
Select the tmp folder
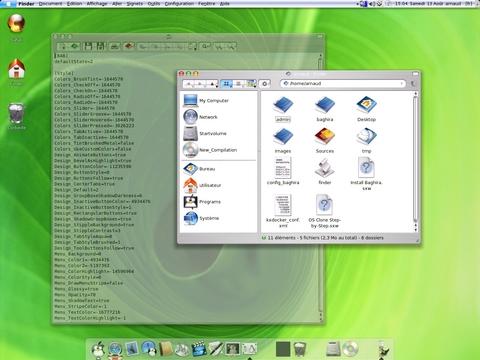pos(366,141)
